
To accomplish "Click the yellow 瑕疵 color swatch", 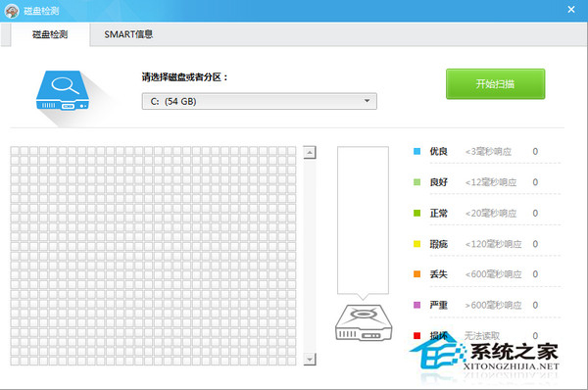I will [416, 244].
